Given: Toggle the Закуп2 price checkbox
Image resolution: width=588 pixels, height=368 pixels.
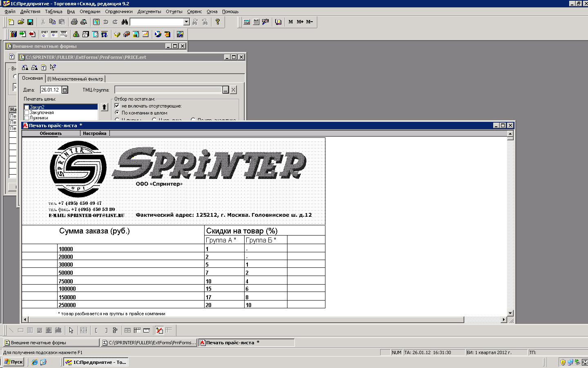Looking at the screenshot, I should [27, 107].
